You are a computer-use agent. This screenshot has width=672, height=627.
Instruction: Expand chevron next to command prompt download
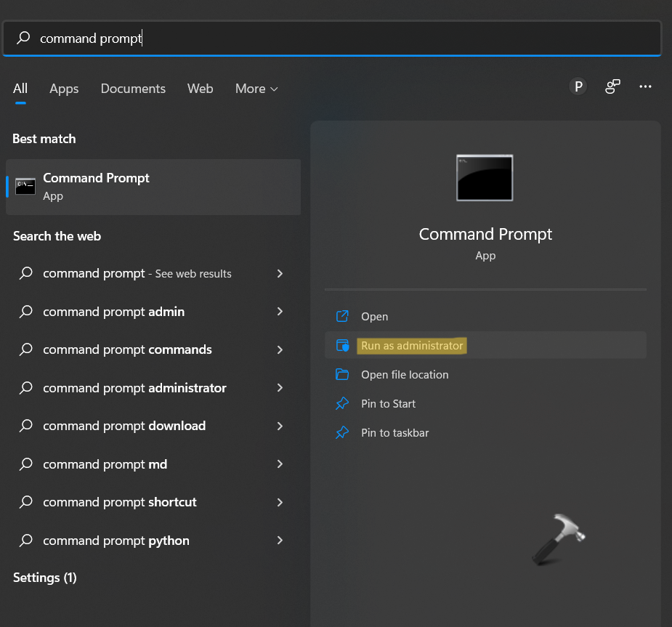(280, 426)
